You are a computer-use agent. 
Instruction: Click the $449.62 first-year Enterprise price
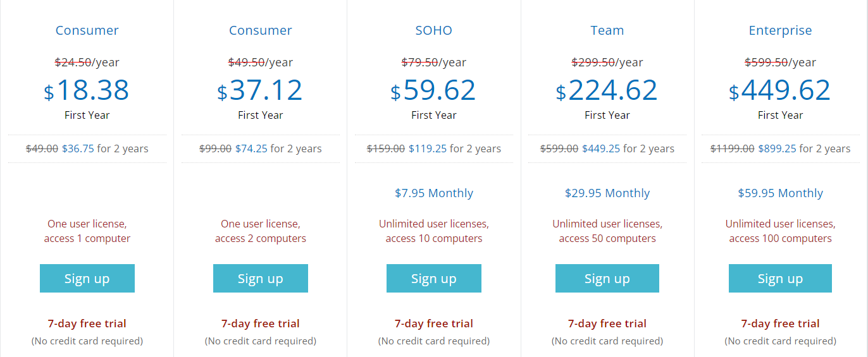click(x=780, y=90)
